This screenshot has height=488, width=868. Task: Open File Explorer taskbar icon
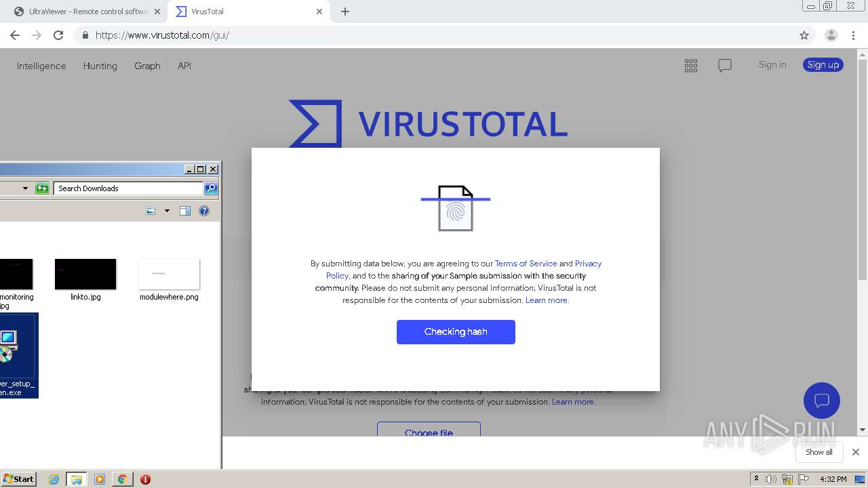tap(77, 479)
